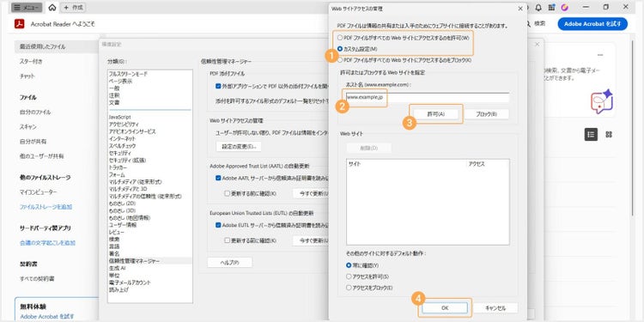Click the + 作成 create button
Image resolution: width=644 pixels, height=322 pixels.
pyautogui.click(x=74, y=8)
